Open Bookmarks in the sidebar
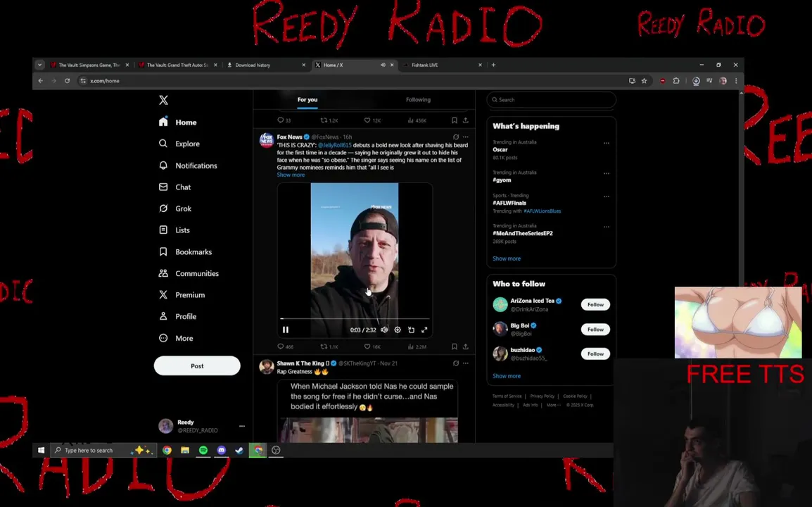This screenshot has width=812, height=507. point(185,251)
